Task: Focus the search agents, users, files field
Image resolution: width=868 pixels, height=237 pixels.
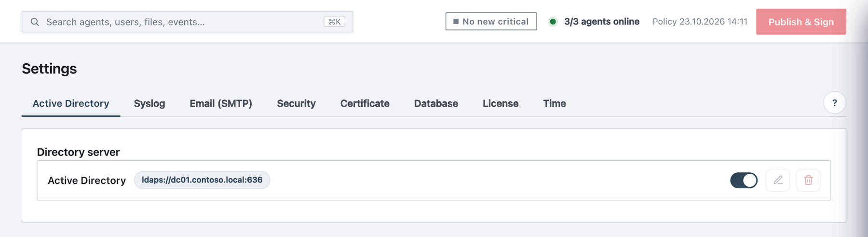Action: 187,22
